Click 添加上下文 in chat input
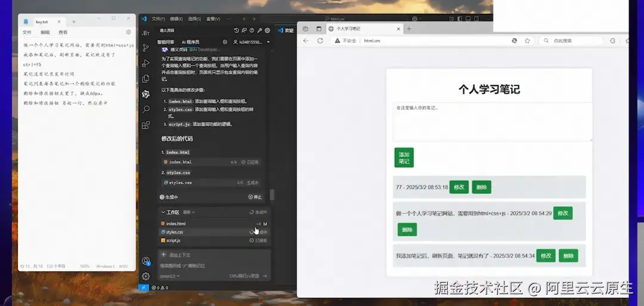Image resolution: width=644 pixels, height=306 pixels. [176, 255]
